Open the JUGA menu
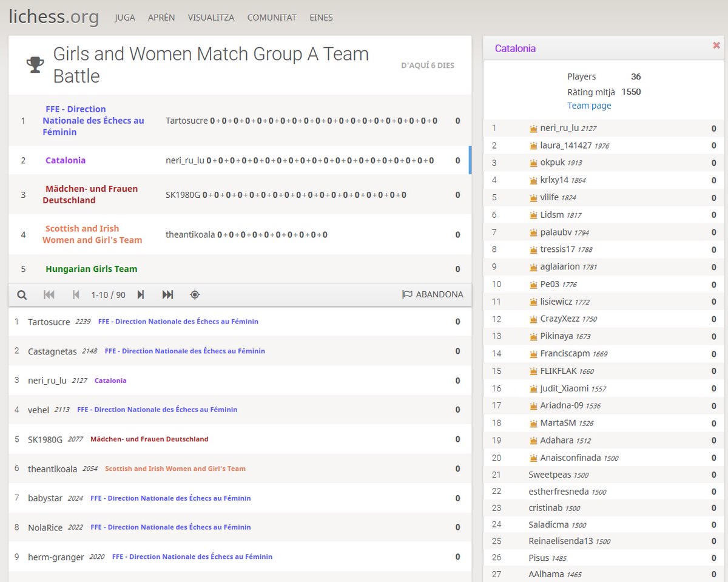Screen dimensions: 728x582 [x=124, y=18]
